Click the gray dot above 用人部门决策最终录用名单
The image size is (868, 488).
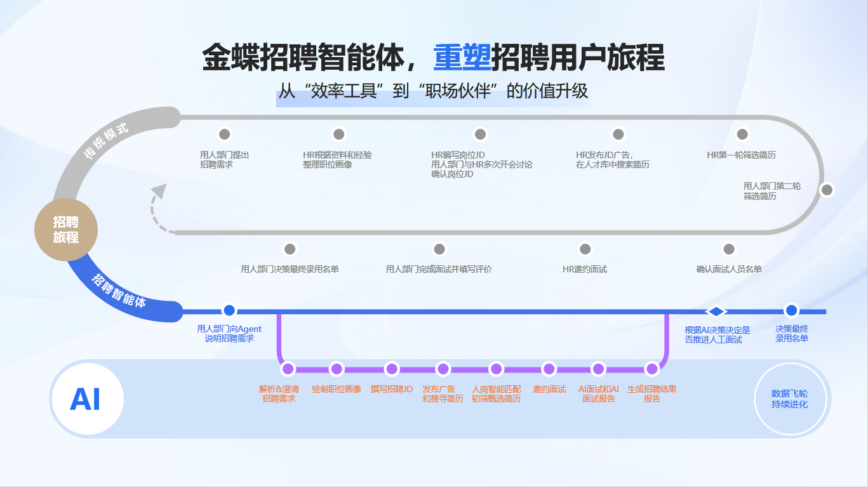click(x=290, y=249)
